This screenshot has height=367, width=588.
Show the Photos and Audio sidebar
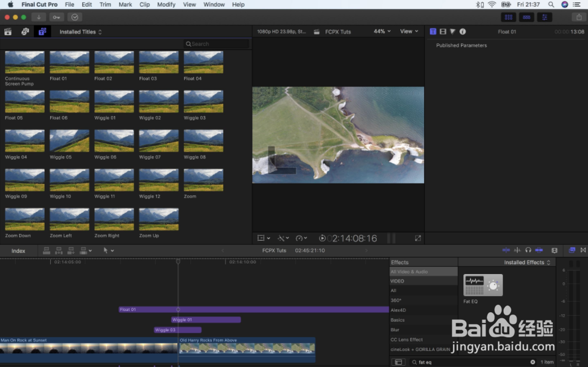[x=25, y=32]
